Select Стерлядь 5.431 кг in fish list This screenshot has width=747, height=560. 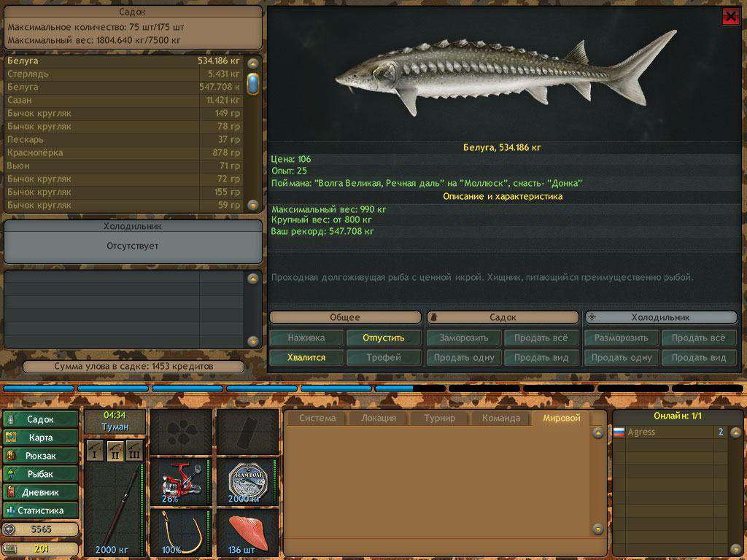(124, 74)
